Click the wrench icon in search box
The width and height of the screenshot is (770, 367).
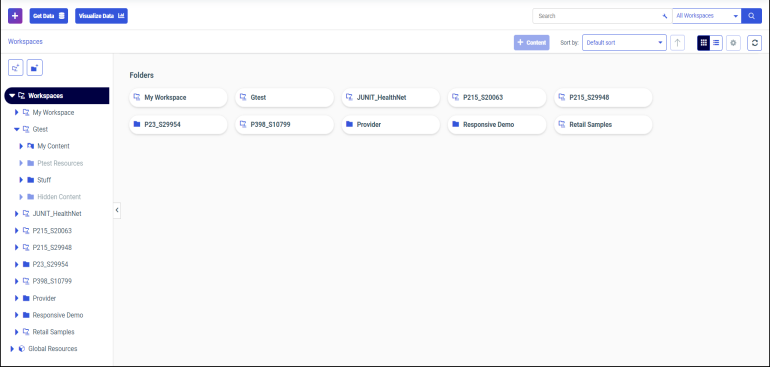point(665,16)
